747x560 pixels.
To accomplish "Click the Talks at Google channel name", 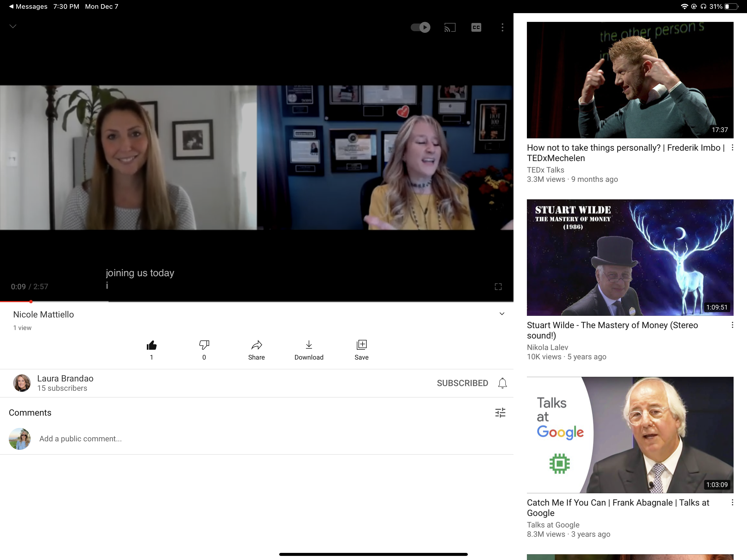I will (x=553, y=524).
